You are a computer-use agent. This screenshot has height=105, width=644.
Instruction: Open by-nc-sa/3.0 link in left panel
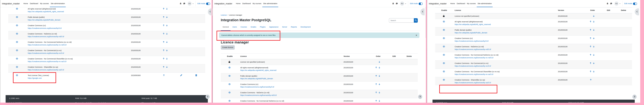point(47,62)
